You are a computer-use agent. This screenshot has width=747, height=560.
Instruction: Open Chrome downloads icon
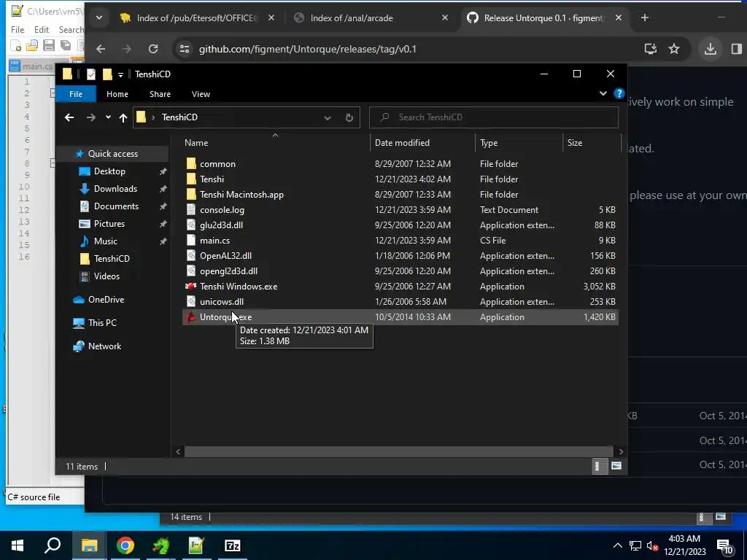(x=711, y=49)
